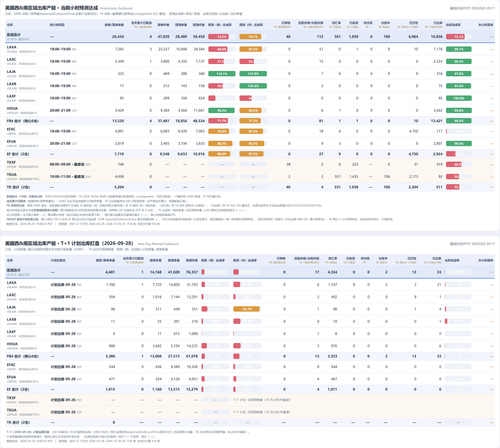Click the 13,520 subtotal in the top table
500x448 pixels.
coord(118,121)
